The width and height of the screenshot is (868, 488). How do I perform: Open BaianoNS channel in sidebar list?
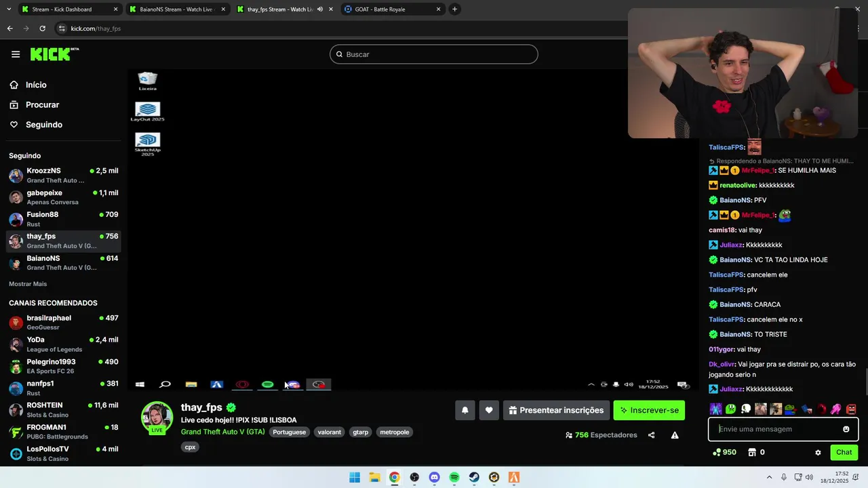(64, 263)
